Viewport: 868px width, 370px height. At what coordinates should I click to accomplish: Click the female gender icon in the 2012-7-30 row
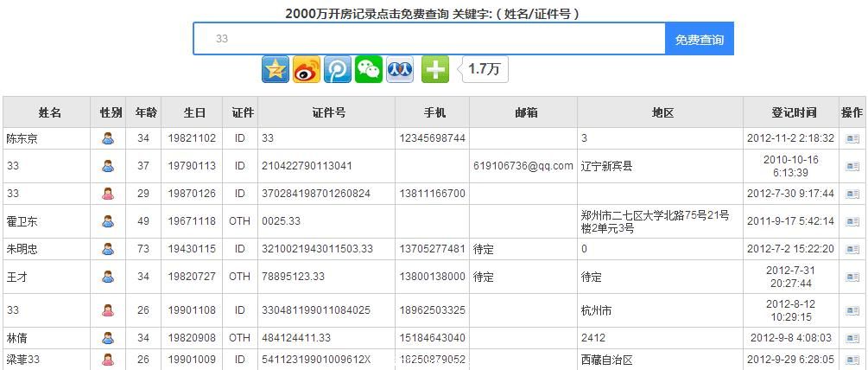108,194
